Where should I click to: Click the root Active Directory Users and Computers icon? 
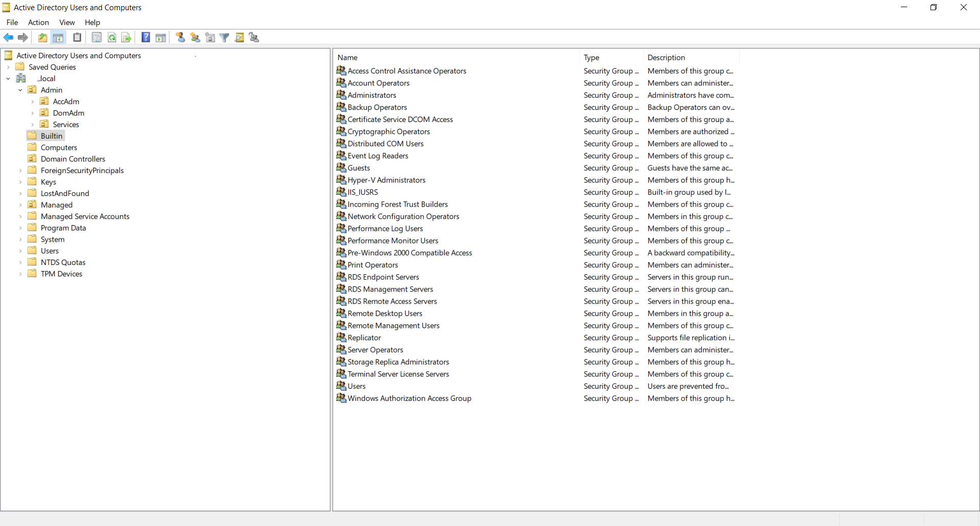8,55
